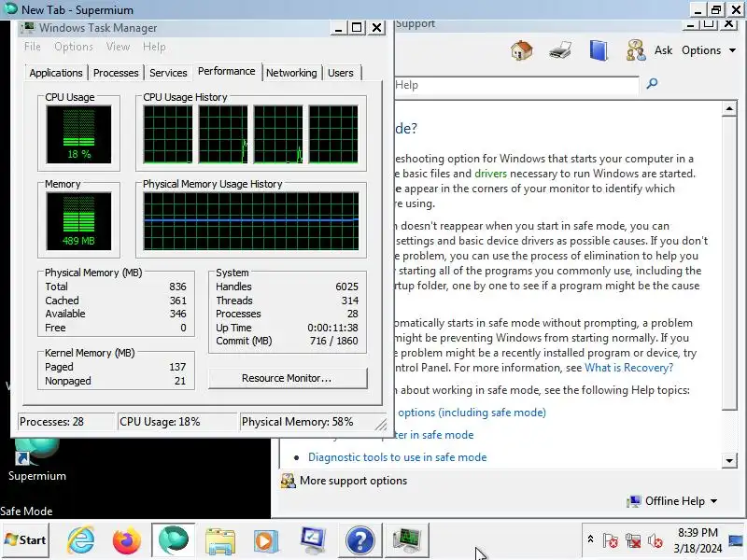Click More support options link
Screen dimensions: 747x560
pos(354,481)
